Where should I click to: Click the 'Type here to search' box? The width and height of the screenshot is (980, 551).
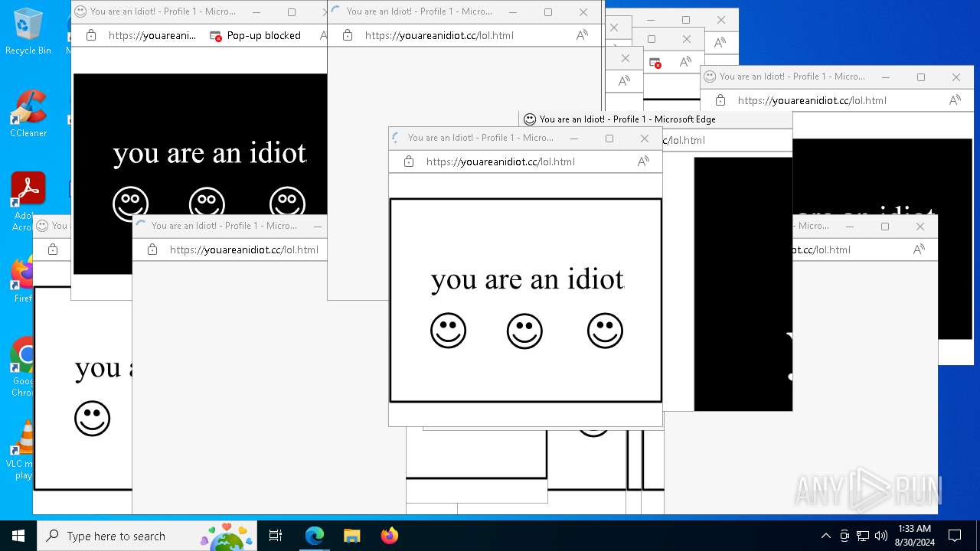(147, 536)
